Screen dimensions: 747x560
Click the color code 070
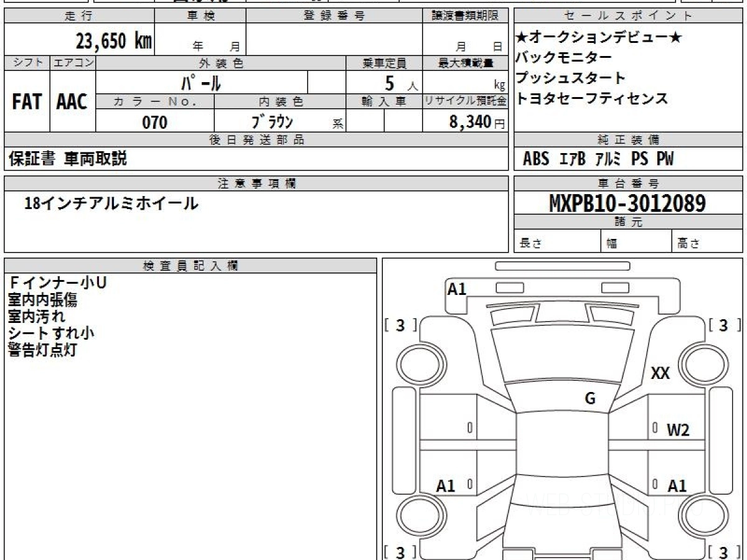click(x=155, y=122)
